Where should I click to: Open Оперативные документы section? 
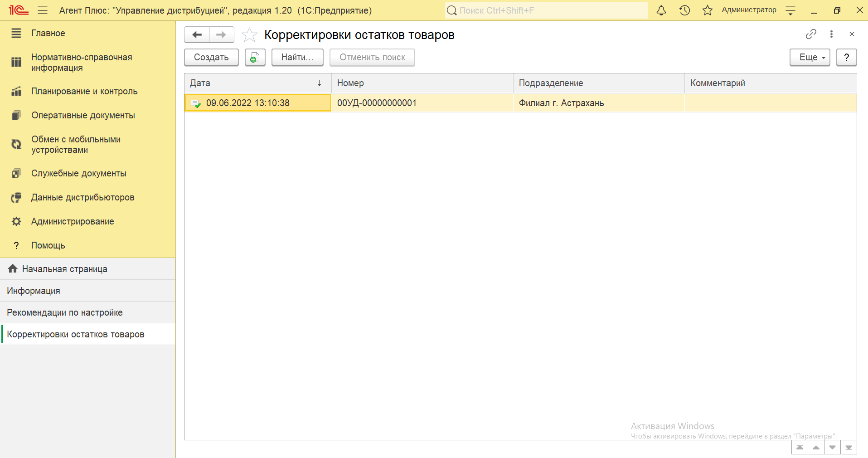pyautogui.click(x=83, y=115)
